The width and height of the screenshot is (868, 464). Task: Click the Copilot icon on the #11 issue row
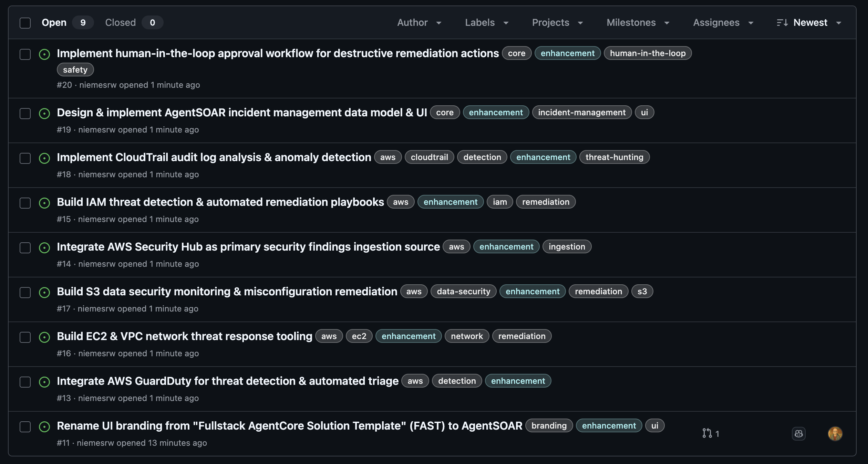[x=799, y=434]
